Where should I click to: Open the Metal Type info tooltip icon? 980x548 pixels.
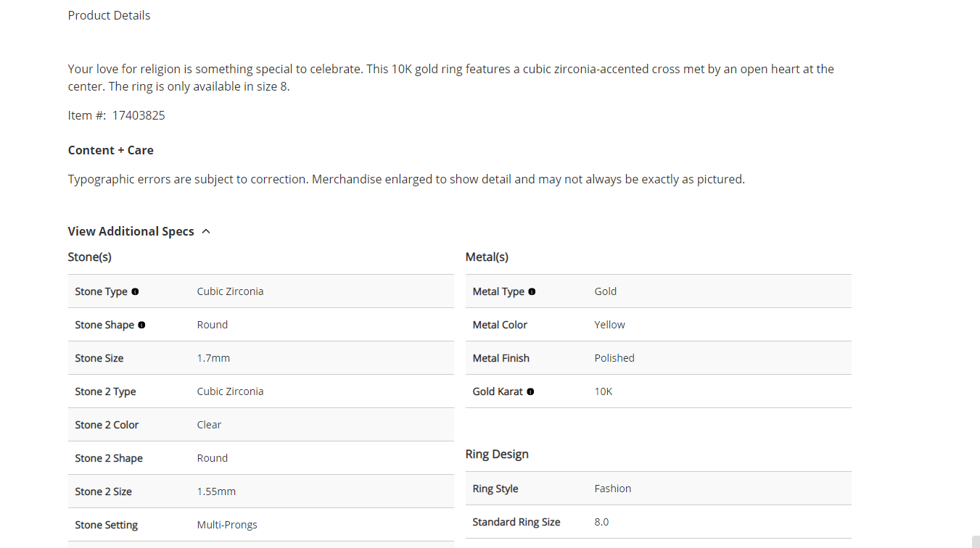[x=532, y=291]
